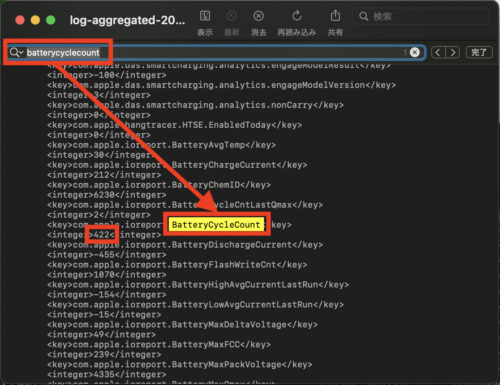Click the dimmed latest (最新) toolbar icon
This screenshot has width=500, height=385.
pos(232,16)
